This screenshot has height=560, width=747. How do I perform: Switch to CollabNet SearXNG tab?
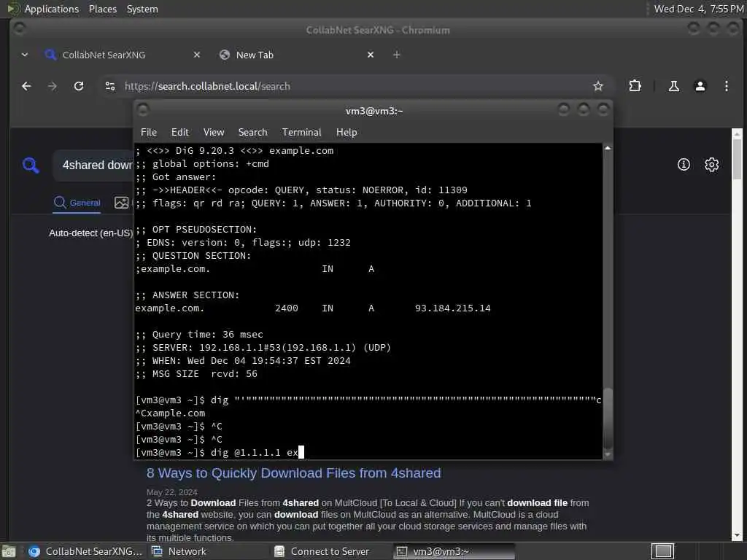point(123,55)
